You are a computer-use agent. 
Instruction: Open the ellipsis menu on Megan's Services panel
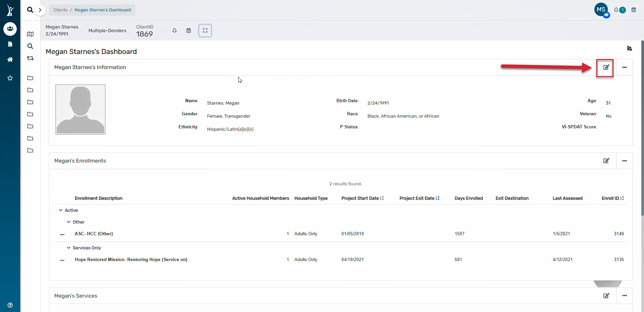click(625, 296)
